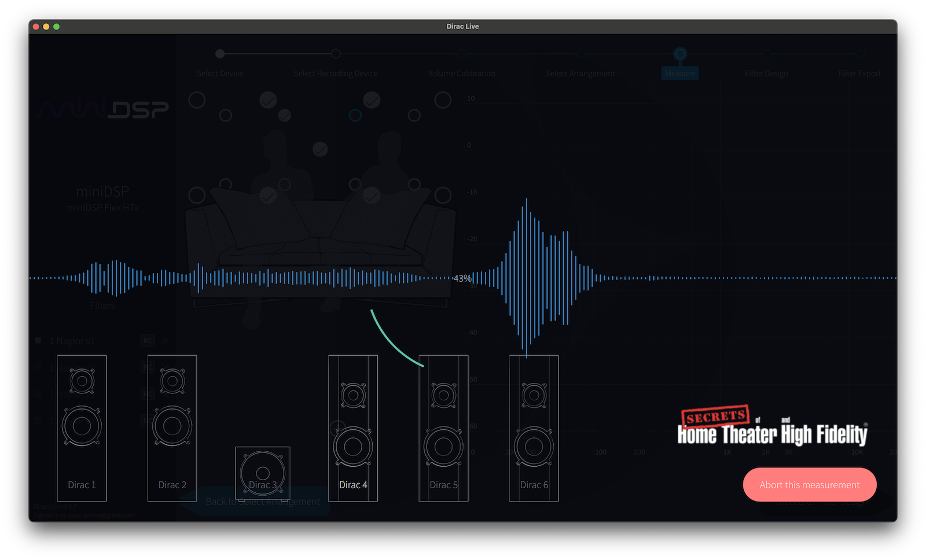926x560 pixels.
Task: Select the Dirac 2 speaker icon
Action: (172, 428)
